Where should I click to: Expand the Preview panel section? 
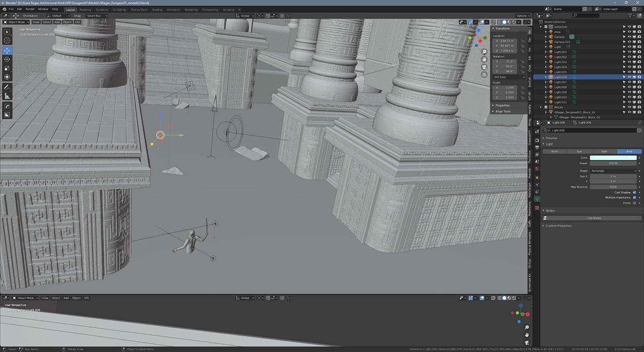pos(551,138)
